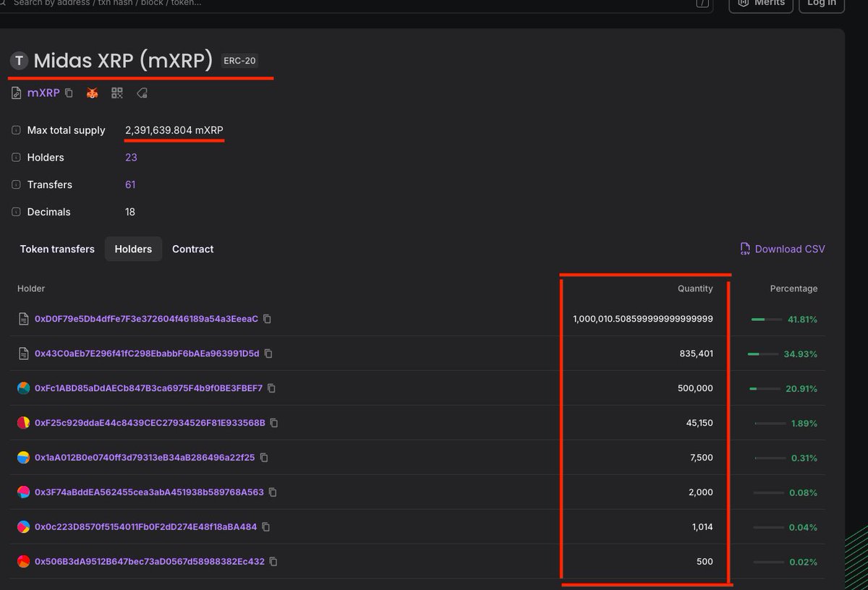Copy the mXRP contract address
This screenshot has height=590, width=868.
69,93
